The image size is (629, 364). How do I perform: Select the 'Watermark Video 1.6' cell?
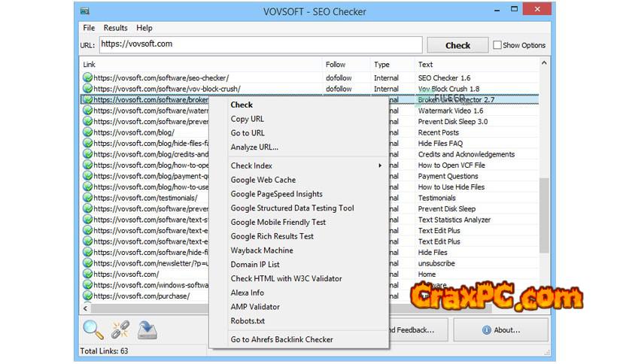coord(451,111)
